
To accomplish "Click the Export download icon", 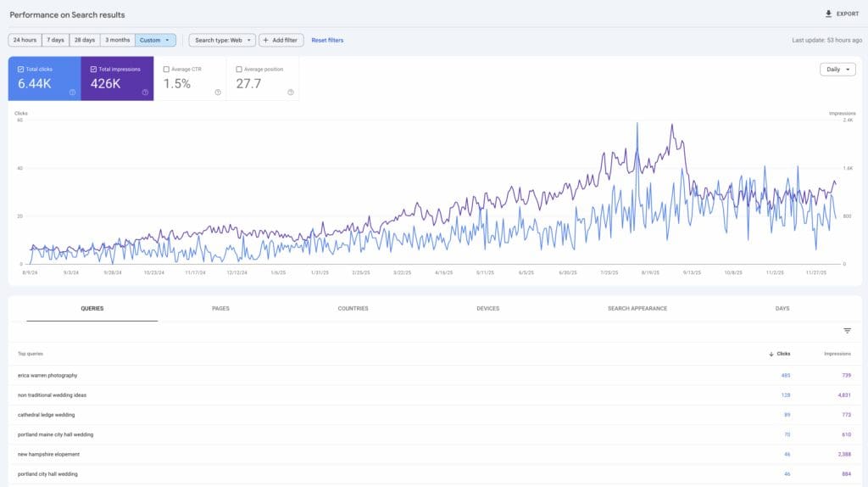I will tap(828, 14).
